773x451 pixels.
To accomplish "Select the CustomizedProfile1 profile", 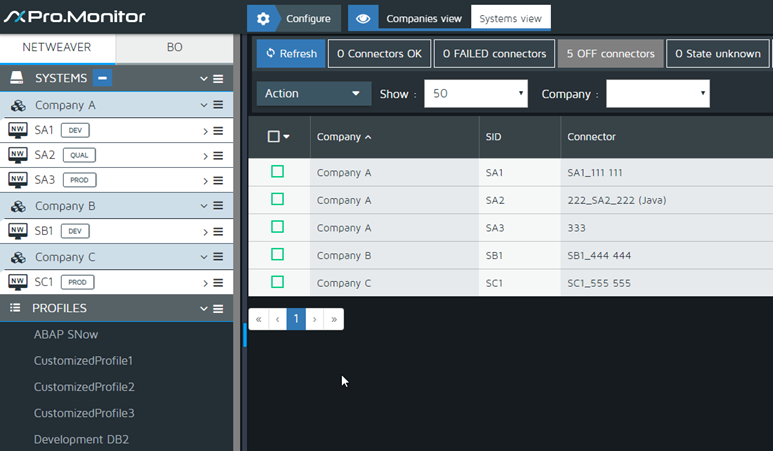I will tap(83, 360).
